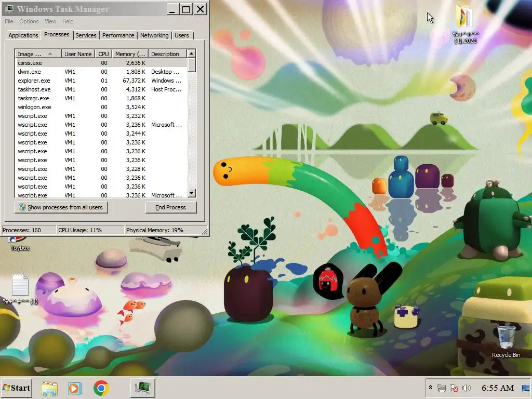Click the process list scroll up arrow
This screenshot has height=399, width=532.
(x=191, y=54)
